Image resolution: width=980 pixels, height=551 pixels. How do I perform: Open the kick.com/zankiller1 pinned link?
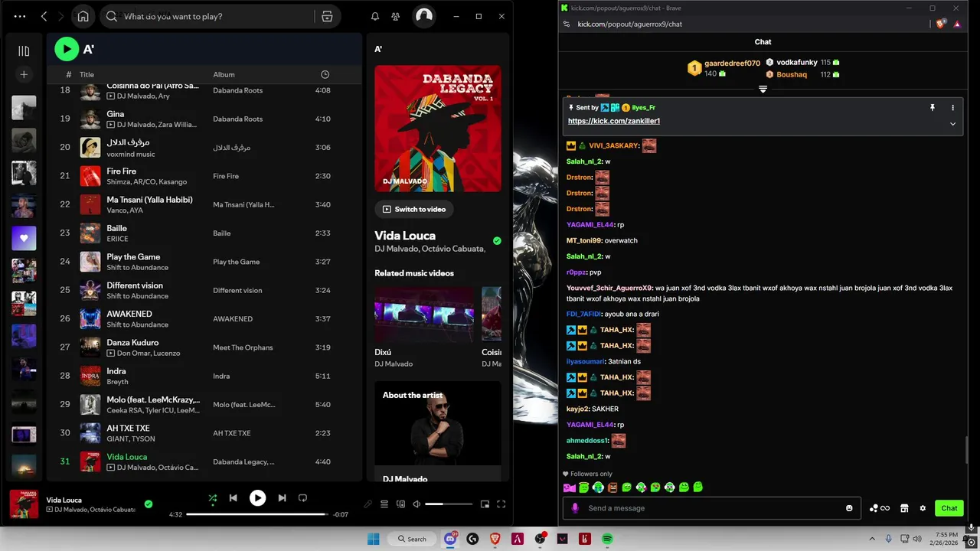pos(614,121)
